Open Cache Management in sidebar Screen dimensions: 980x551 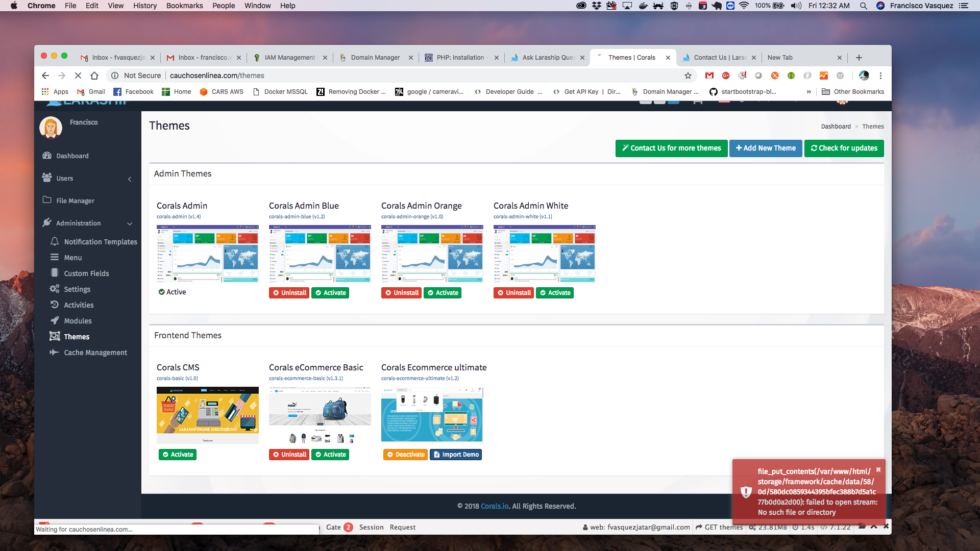click(x=95, y=353)
